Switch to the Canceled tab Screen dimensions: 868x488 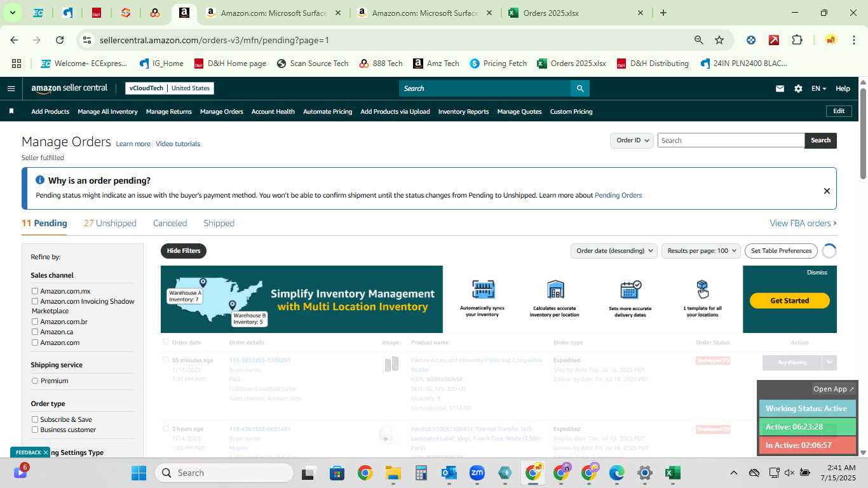point(170,223)
